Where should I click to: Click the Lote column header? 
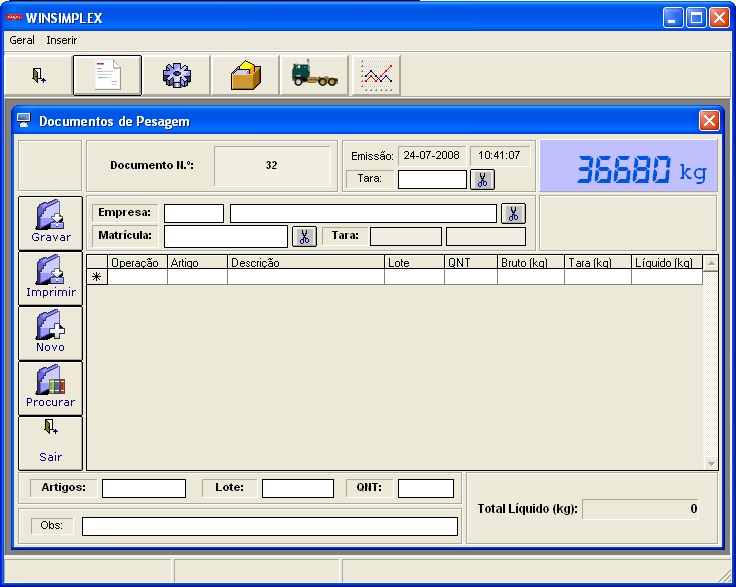tap(414, 263)
